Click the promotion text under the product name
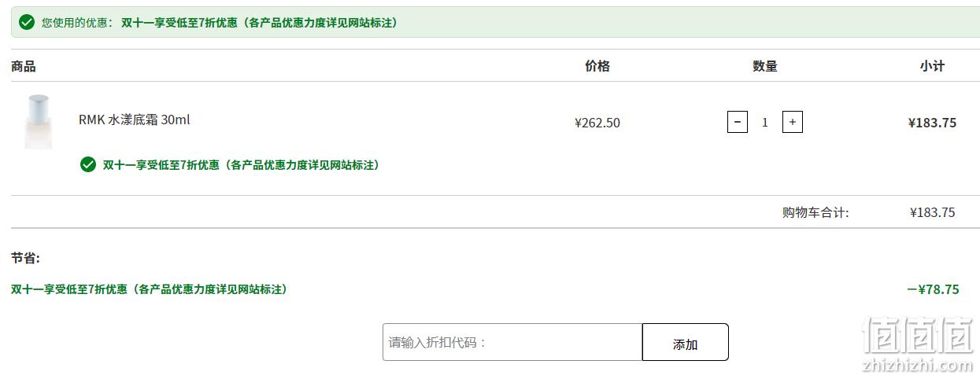The image size is (980, 379). (241, 164)
